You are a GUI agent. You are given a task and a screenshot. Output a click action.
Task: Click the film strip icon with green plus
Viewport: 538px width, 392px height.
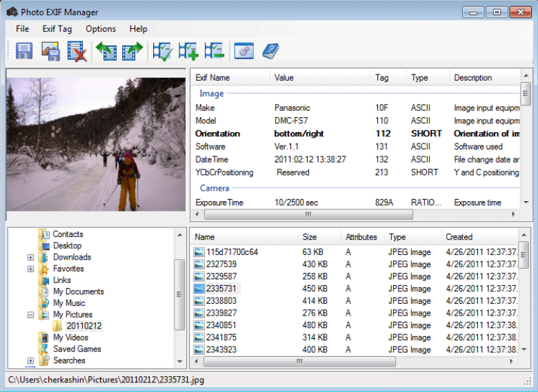point(188,51)
